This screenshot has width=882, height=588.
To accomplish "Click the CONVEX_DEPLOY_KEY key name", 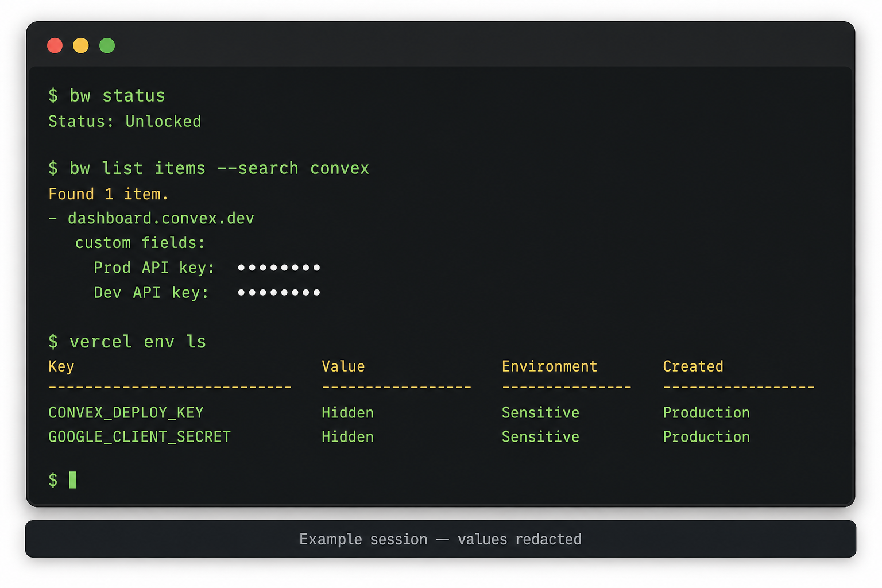I will coord(126,413).
